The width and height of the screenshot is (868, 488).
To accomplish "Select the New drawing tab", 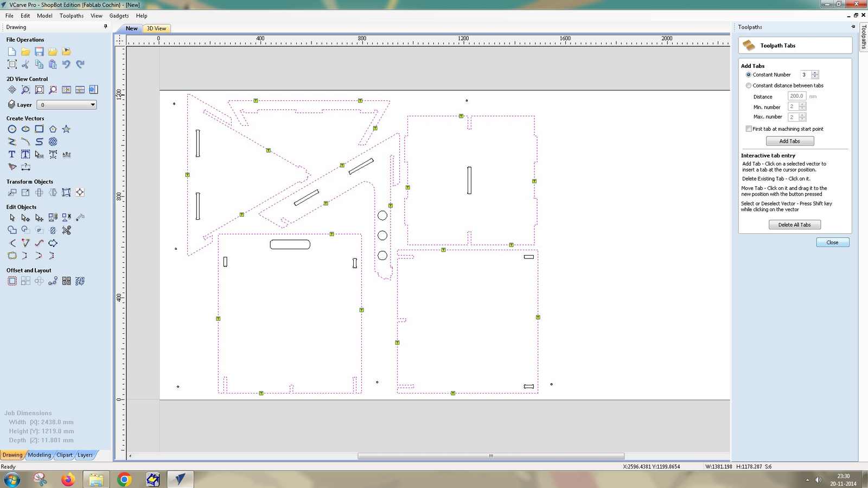I will coord(132,29).
